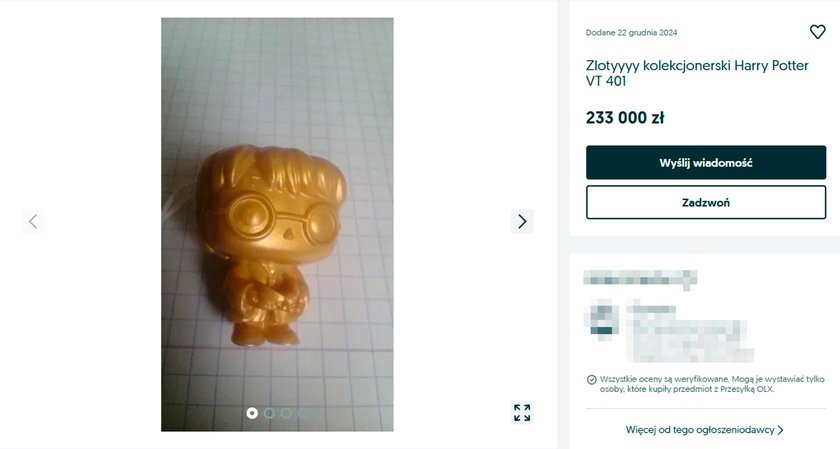Click the Dodane 22 grudnia 2024 date
The width and height of the screenshot is (840, 449).
click(x=631, y=33)
